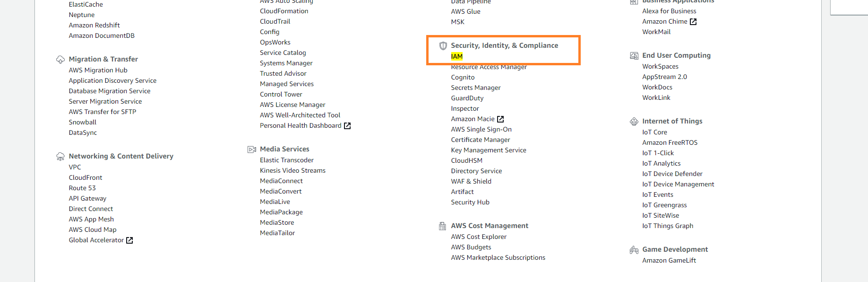Viewport: 868px width, 282px height.
Task: Click the Migration & Transfer cloud icon
Action: [x=60, y=60]
